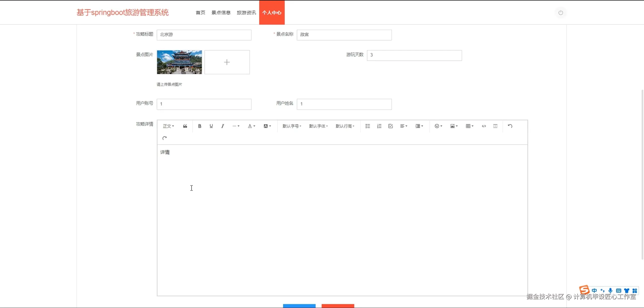
Task: Open the 旅游资讯 navigation tab
Action: tap(246, 13)
